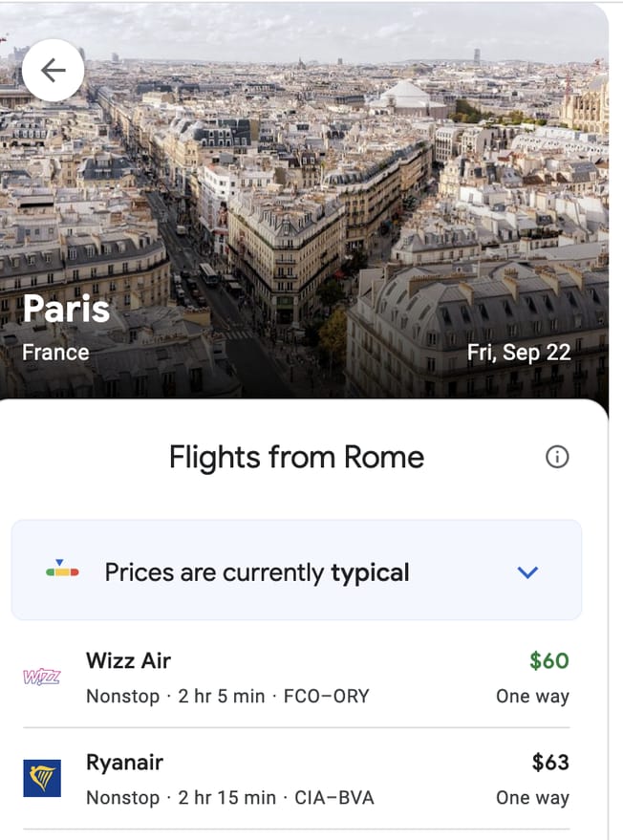Click the Ryanair airline logo
Viewport: 623px width, 840px height.
[x=41, y=778]
